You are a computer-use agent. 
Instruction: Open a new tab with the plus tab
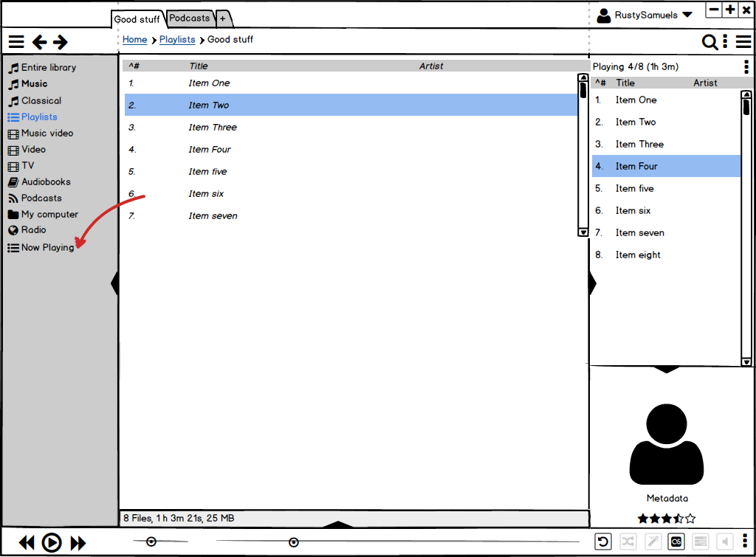(x=223, y=18)
